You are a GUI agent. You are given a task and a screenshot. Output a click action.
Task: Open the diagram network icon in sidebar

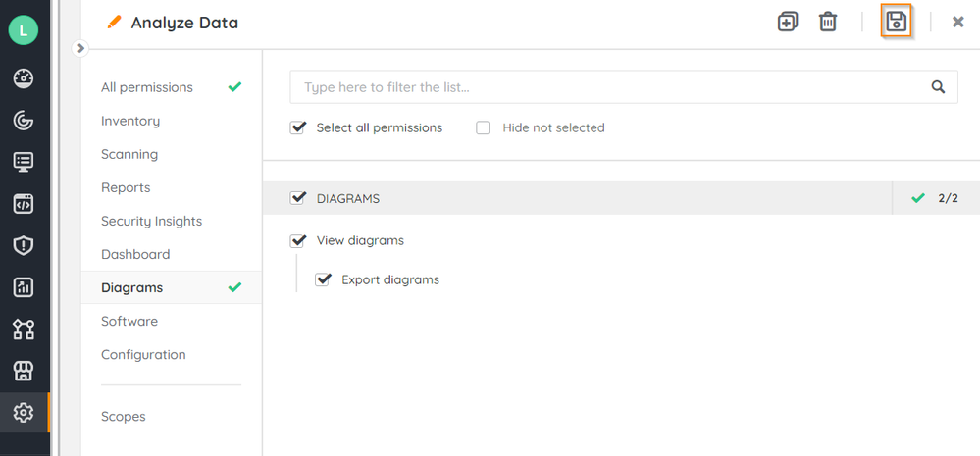pyautogui.click(x=24, y=329)
